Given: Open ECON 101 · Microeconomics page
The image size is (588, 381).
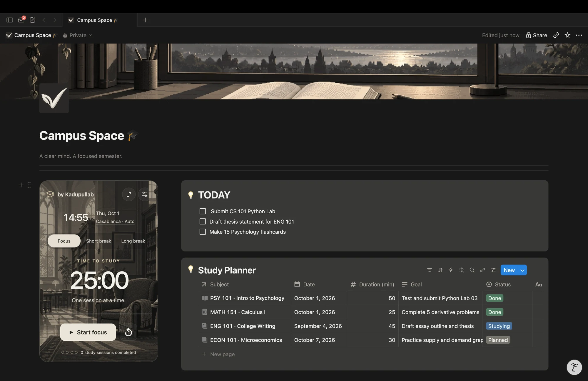Looking at the screenshot, I should click(246, 340).
